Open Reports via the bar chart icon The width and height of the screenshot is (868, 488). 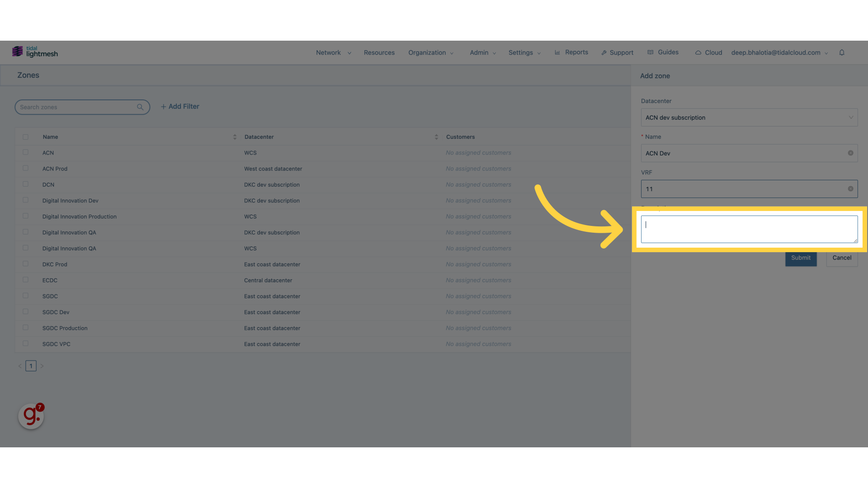pyautogui.click(x=558, y=52)
